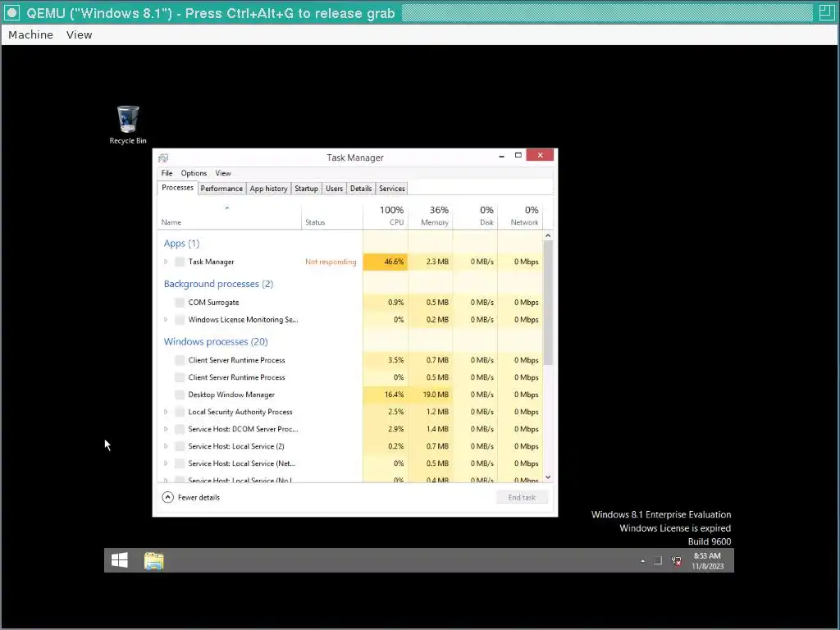Click the QEMU fullscreen icon in title bar

click(x=827, y=12)
